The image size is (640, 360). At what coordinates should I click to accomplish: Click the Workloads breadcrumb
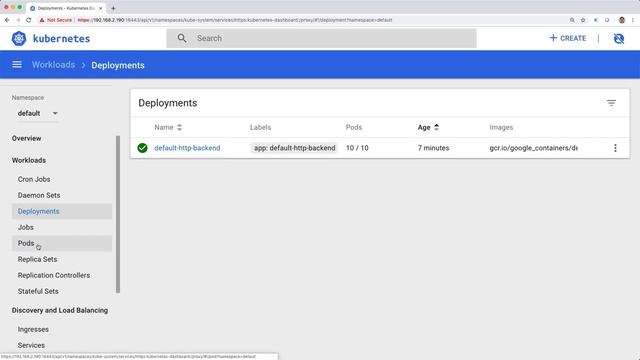(53, 65)
